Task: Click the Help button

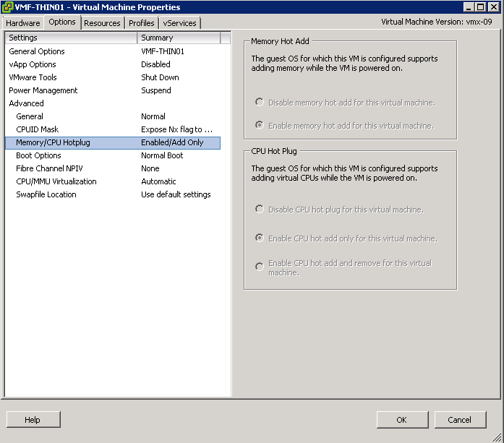Action: pos(33,420)
